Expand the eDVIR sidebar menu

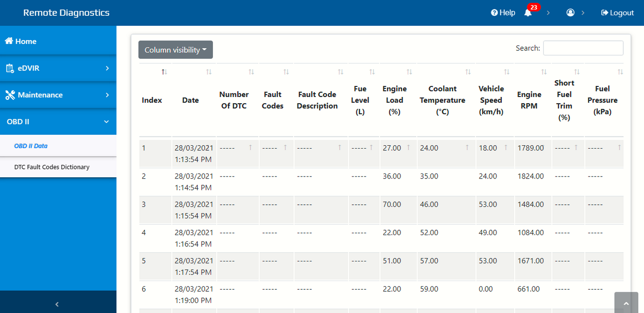[58, 68]
